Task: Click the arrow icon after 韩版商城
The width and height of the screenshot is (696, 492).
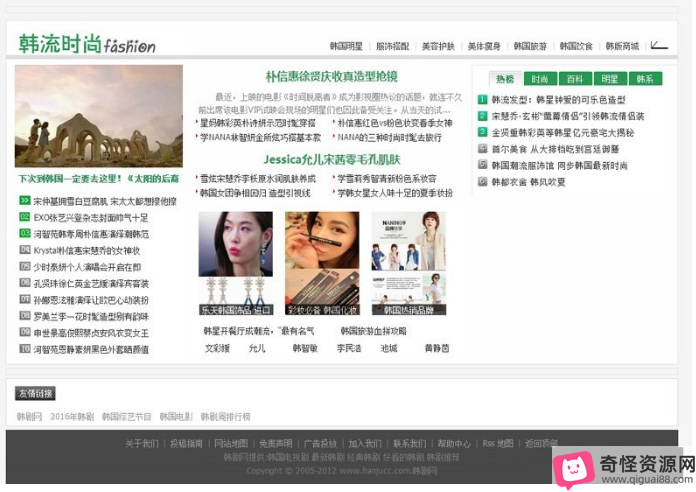Action: (659, 45)
